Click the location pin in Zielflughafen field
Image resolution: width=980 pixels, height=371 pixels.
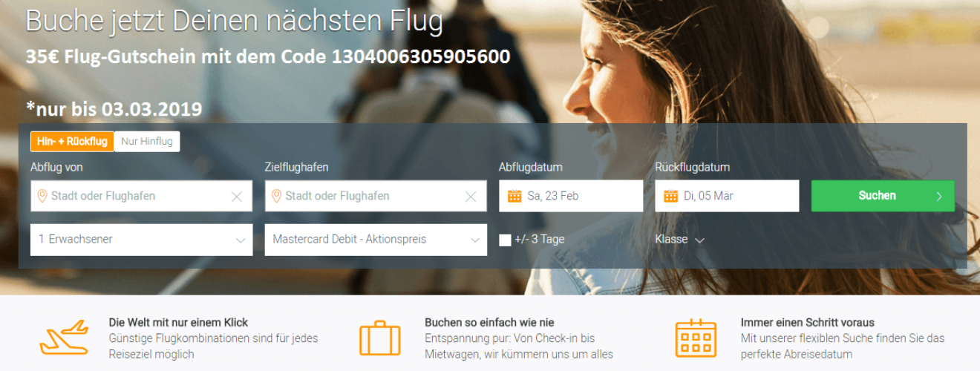click(277, 196)
